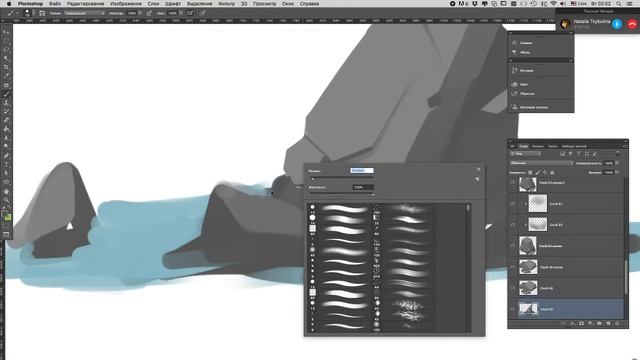Open the Файл menu
The height and width of the screenshot is (360, 640).
click(55, 4)
